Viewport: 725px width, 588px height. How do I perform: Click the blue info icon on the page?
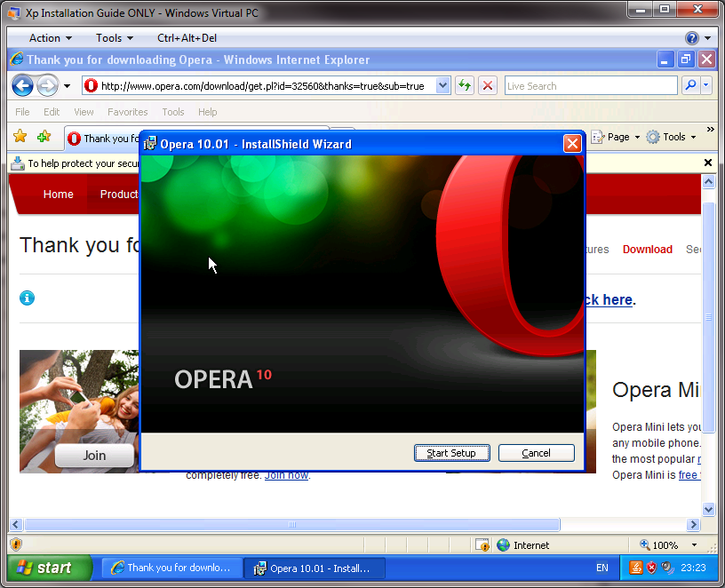tap(27, 298)
